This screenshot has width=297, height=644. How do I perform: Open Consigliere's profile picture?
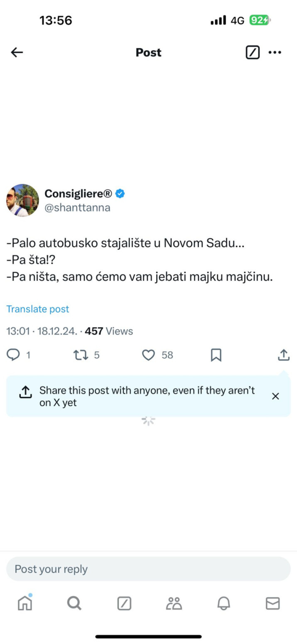coord(22,200)
